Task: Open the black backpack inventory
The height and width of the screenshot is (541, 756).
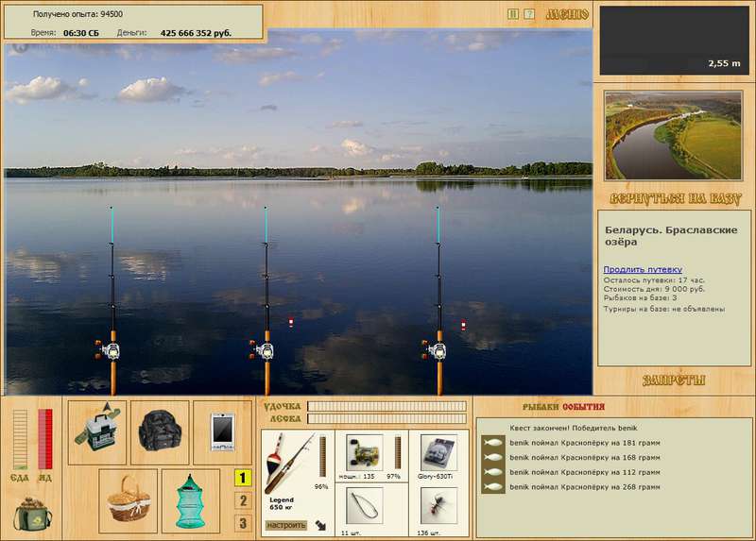Action: [160, 430]
